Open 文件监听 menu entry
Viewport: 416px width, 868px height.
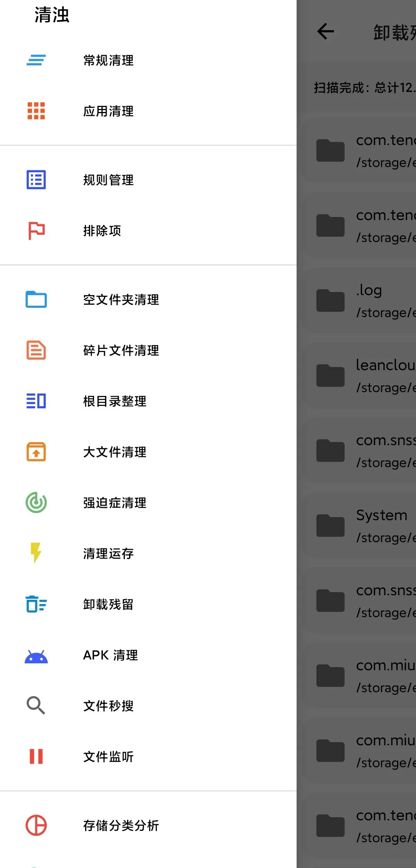pyautogui.click(x=148, y=756)
